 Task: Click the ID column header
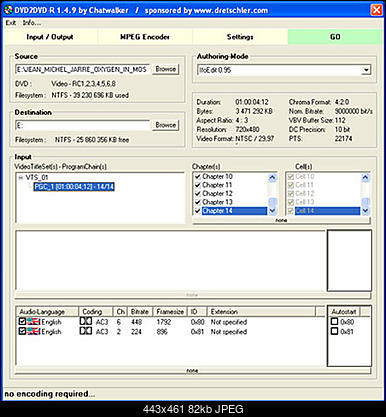[x=197, y=312]
